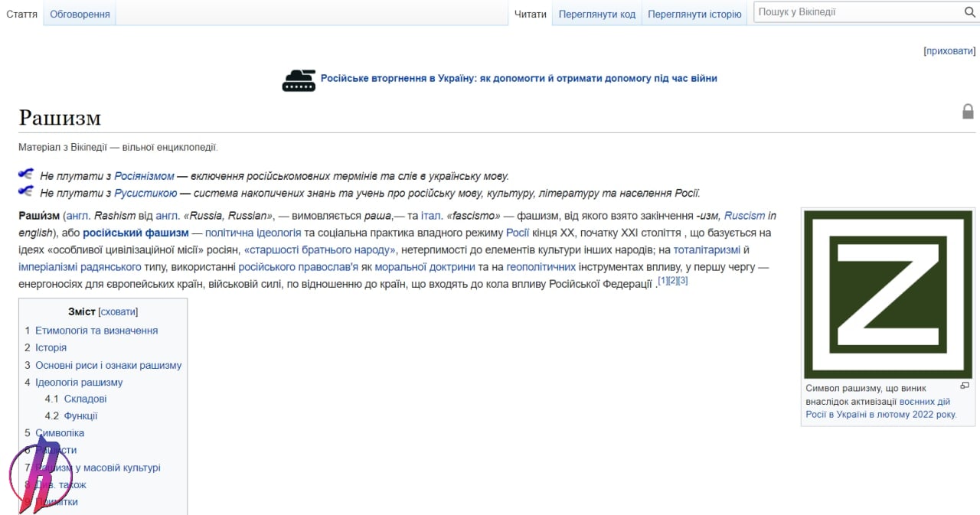Image resolution: width=980 pixels, height=515 pixels.
Task: Open the Стаття tab
Action: [x=21, y=14]
